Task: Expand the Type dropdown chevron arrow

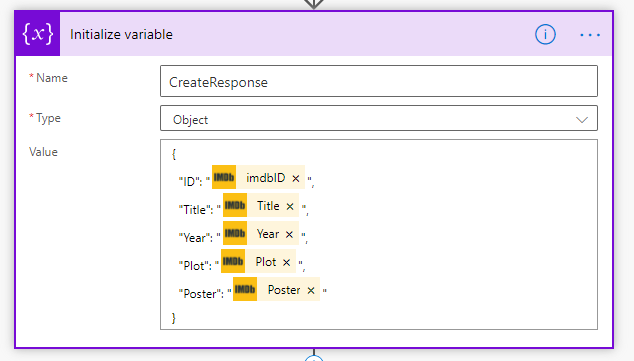Action: 581,120
